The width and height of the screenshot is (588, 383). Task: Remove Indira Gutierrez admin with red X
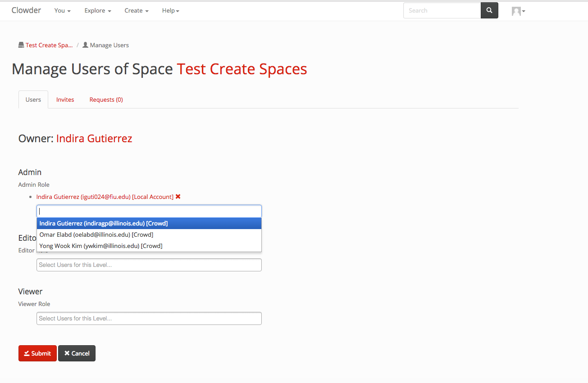click(178, 197)
